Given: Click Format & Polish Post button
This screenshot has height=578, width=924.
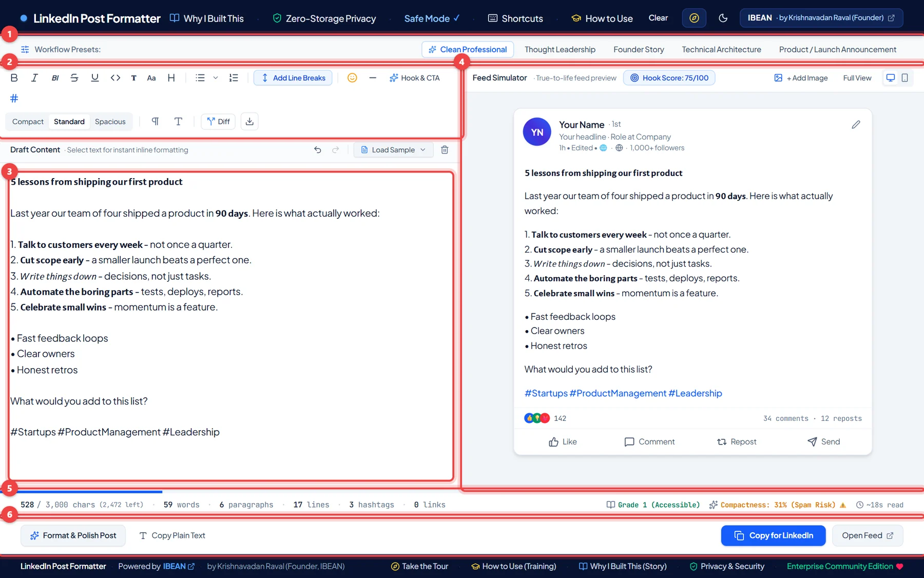Looking at the screenshot, I should pyautogui.click(x=73, y=535).
